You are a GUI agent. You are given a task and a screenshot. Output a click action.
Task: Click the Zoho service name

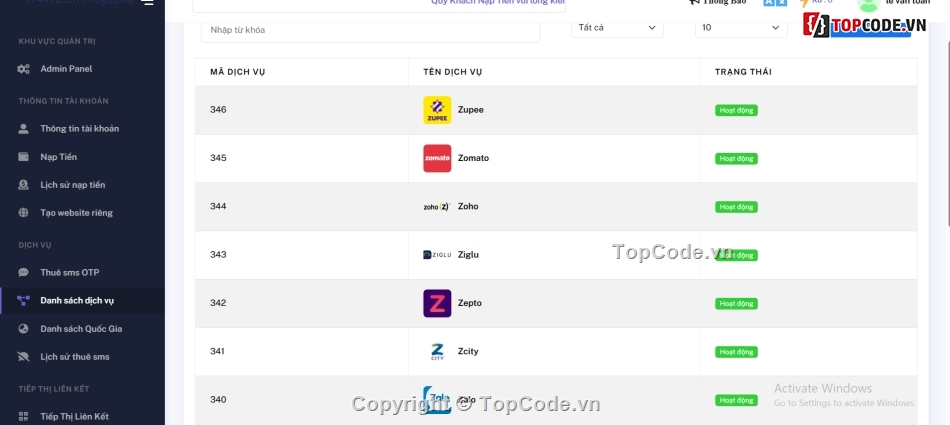click(468, 206)
